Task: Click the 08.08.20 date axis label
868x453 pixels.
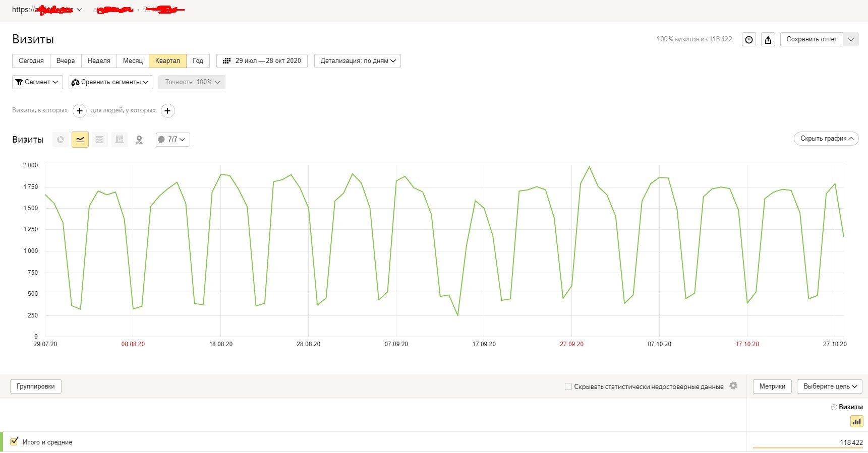Action: tap(133, 344)
